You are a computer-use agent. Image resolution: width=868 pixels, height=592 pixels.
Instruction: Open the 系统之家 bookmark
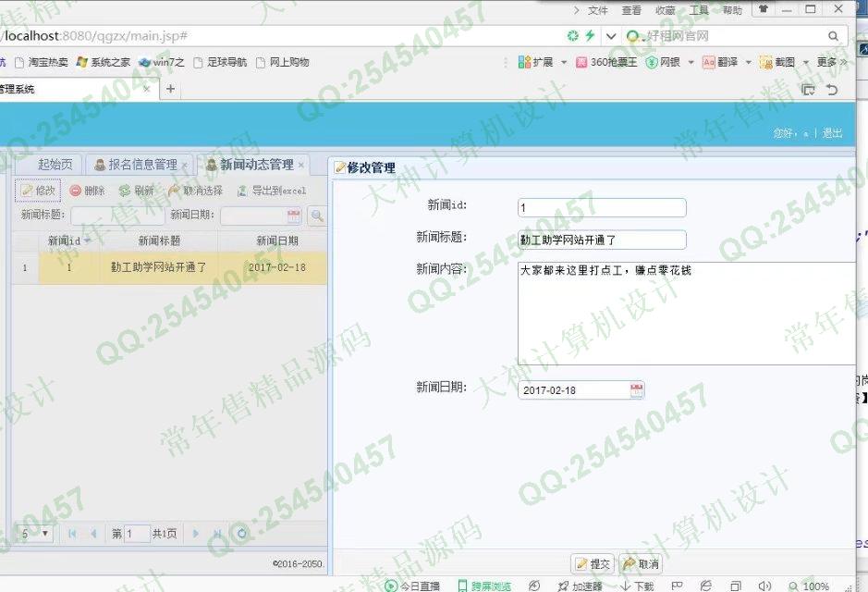(104, 62)
